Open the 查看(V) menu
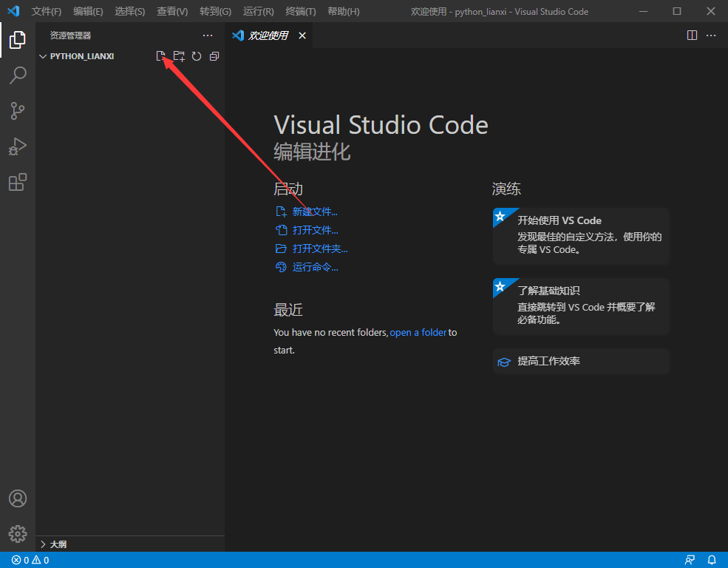This screenshot has height=568, width=728. [x=171, y=11]
